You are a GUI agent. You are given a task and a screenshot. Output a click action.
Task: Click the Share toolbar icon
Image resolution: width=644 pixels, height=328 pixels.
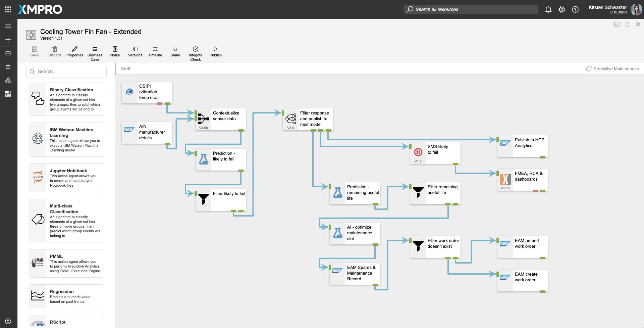pos(175,49)
